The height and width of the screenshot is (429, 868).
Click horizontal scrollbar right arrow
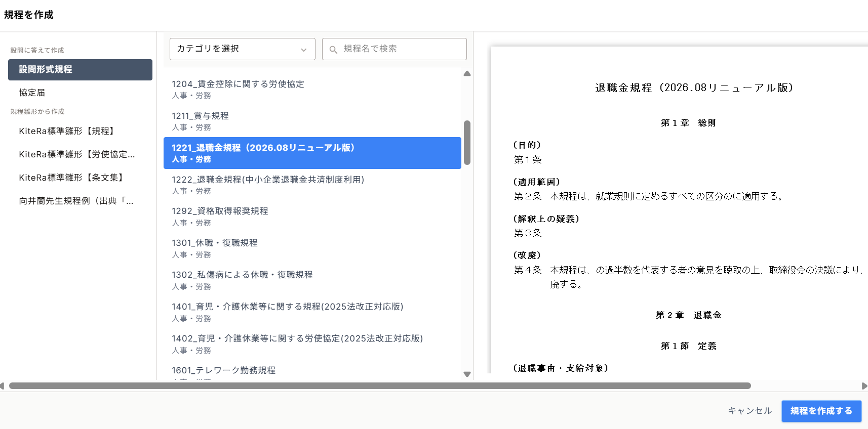tap(864, 386)
